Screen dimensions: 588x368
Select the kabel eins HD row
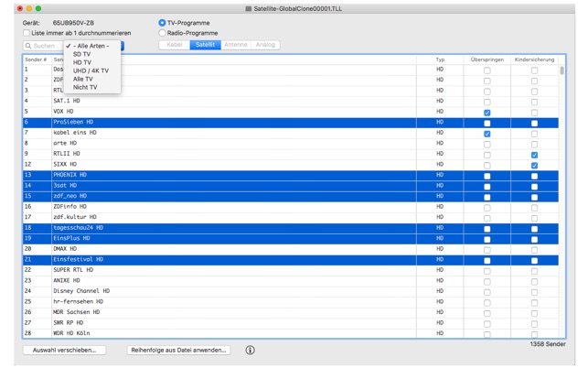[291, 133]
